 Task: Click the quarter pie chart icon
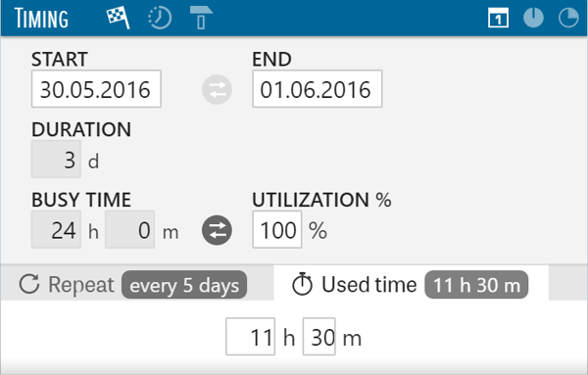click(x=568, y=18)
